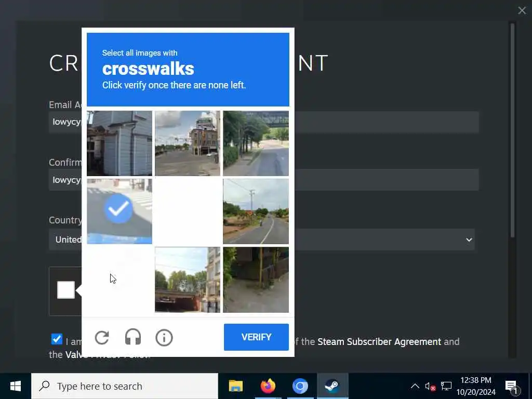The width and height of the screenshot is (532, 399).
Task: Open File Explorer from the taskbar
Action: coord(236,386)
